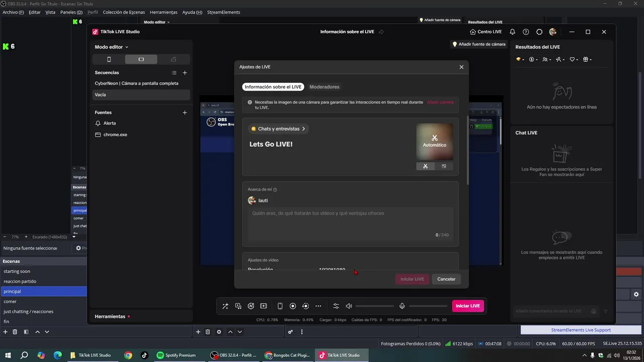
Task: Edit the Lets Go LIVE! title
Action: tap(271, 144)
